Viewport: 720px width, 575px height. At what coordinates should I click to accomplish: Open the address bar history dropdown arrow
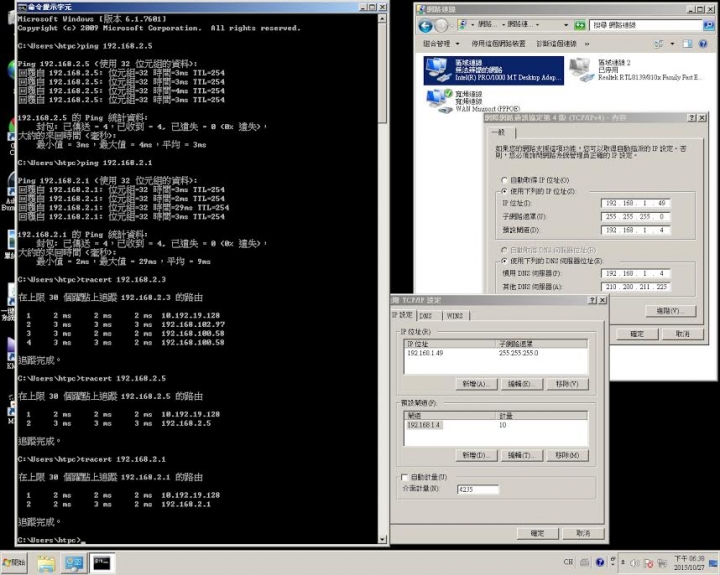click(566, 25)
